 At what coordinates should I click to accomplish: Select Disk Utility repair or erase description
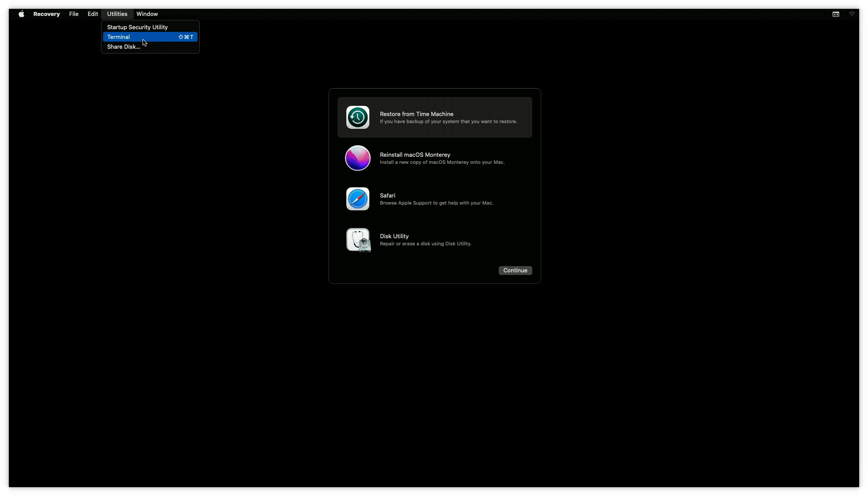pyautogui.click(x=425, y=244)
